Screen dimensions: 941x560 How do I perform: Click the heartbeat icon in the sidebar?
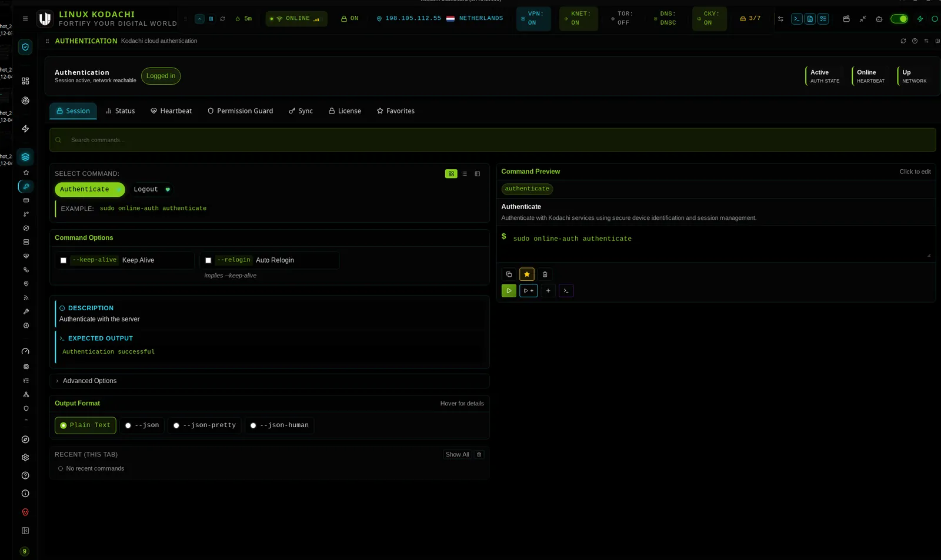[x=26, y=256]
